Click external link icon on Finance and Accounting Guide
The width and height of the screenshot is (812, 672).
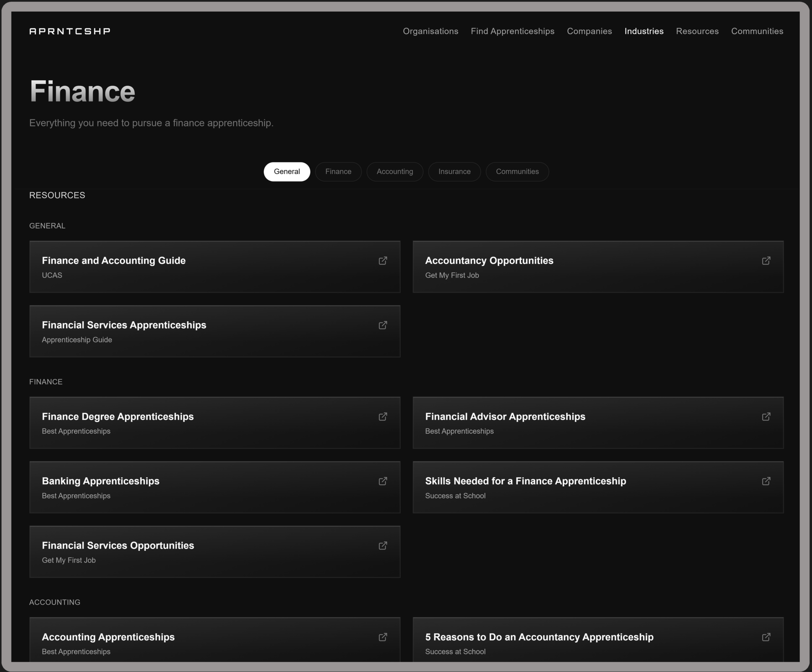point(383,261)
